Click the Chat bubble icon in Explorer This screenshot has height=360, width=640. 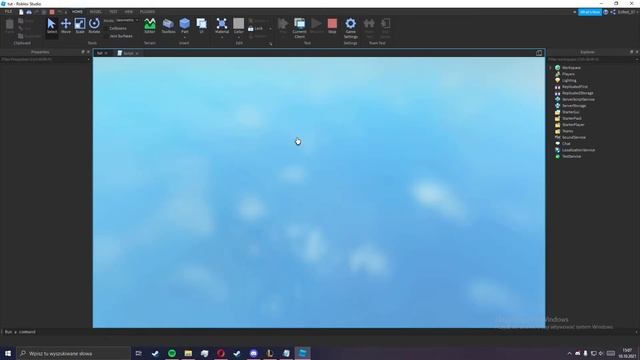pyautogui.click(x=558, y=144)
